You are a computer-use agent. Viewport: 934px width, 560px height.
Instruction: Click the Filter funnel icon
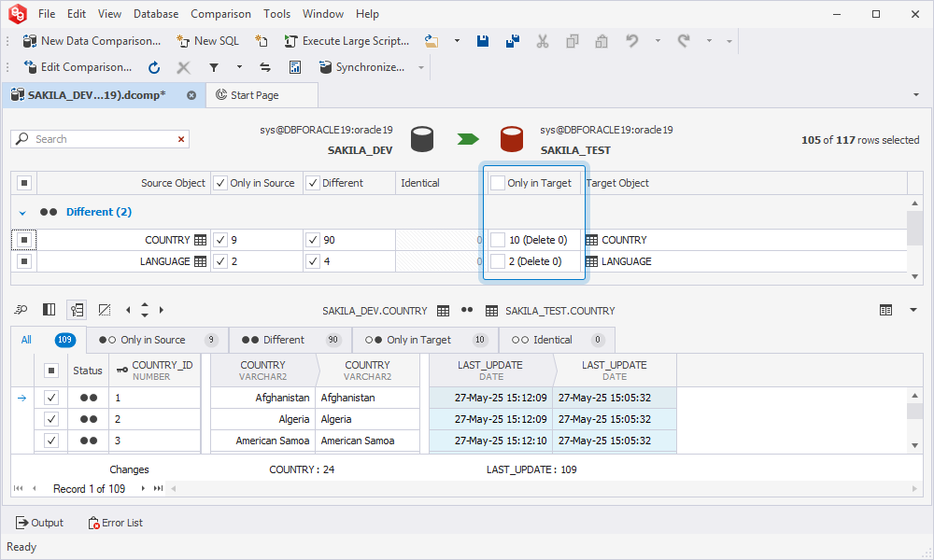(x=214, y=67)
